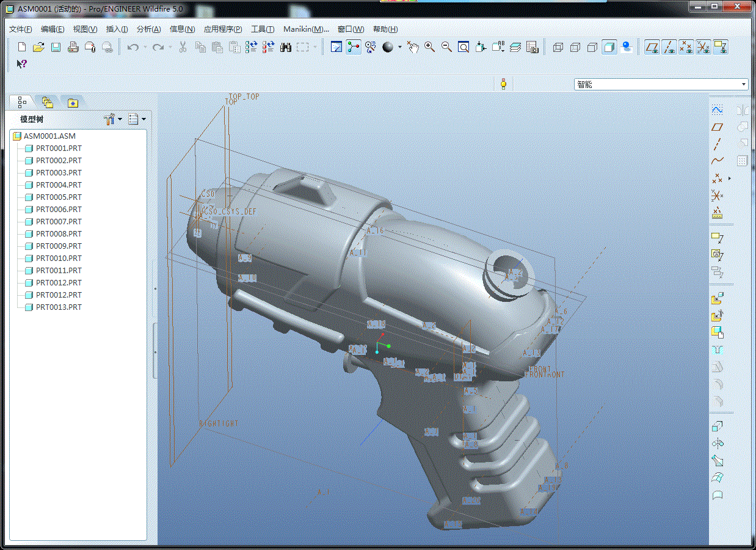756x550 pixels.
Task: Toggle datum axes display
Action: point(670,47)
